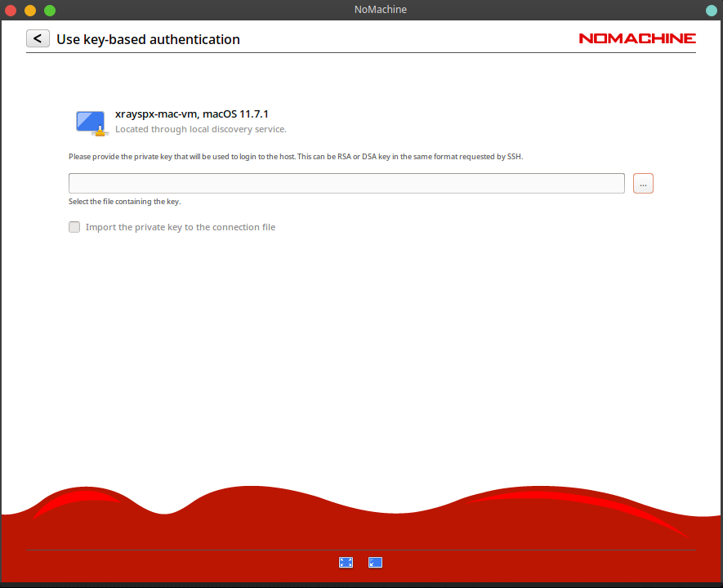The height and width of the screenshot is (588, 723).
Task: Close the NoMachine window with the red button
Action: 11,10
